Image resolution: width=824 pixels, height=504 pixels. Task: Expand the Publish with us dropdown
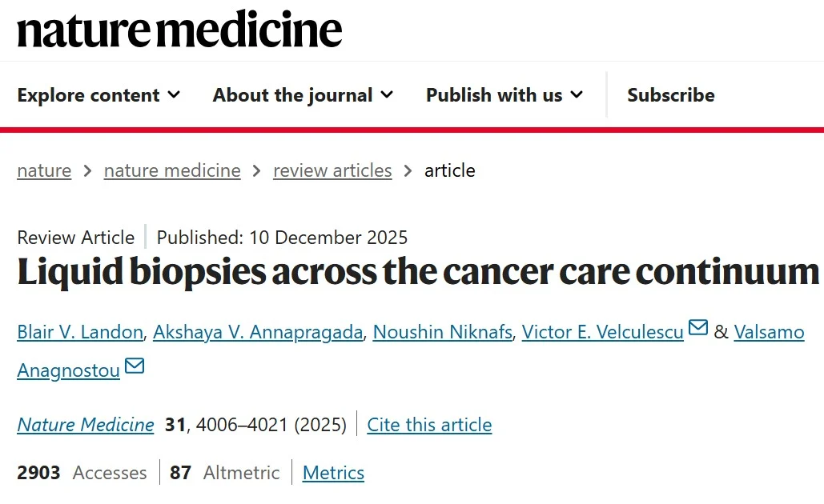point(504,95)
